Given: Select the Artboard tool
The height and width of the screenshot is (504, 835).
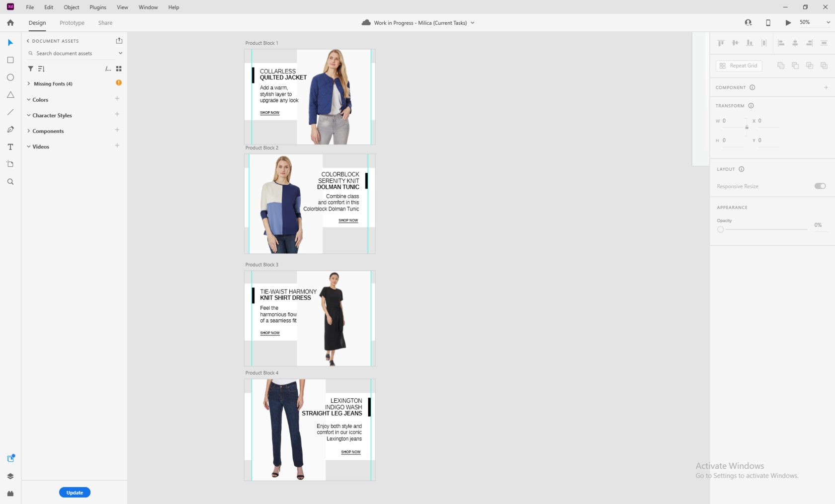Looking at the screenshot, I should pyautogui.click(x=10, y=164).
